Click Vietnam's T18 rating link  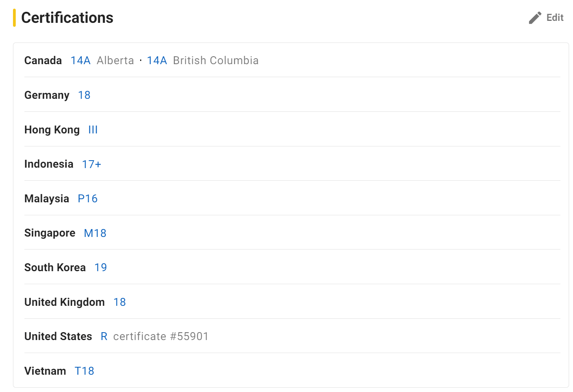(x=85, y=371)
